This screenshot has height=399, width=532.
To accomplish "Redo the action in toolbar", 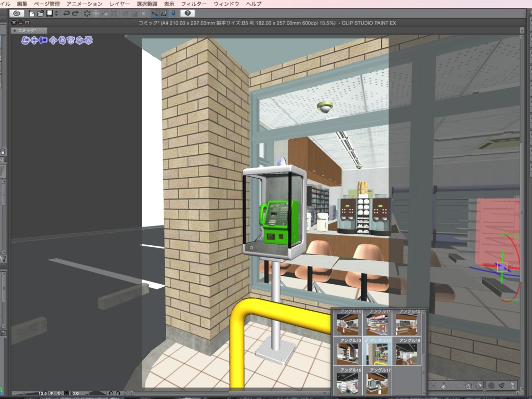I will (x=75, y=13).
